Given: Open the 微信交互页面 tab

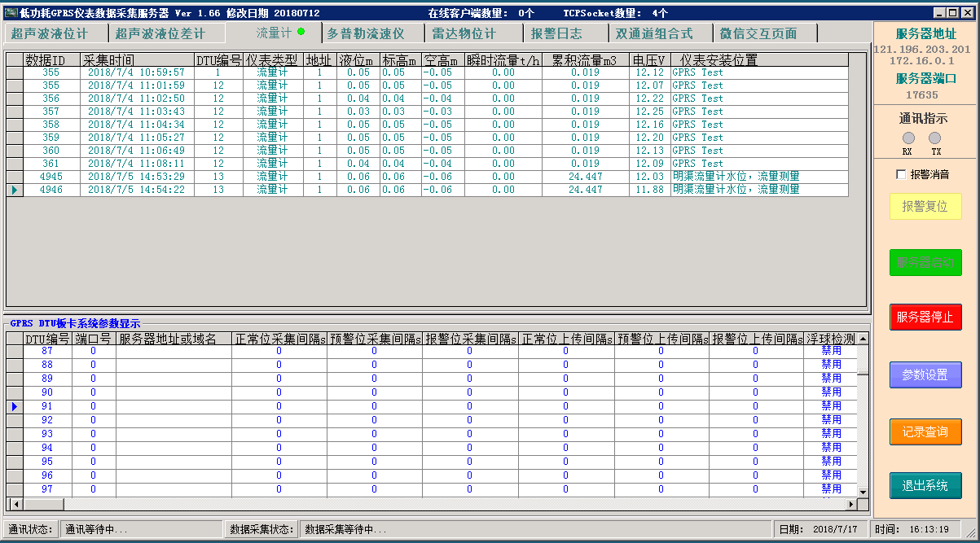Looking at the screenshot, I should pos(758,33).
